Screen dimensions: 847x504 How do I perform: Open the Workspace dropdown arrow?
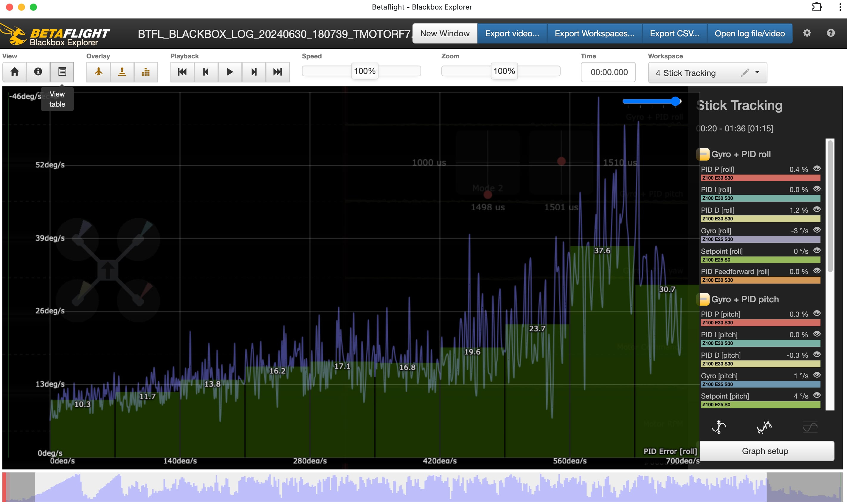[757, 72]
